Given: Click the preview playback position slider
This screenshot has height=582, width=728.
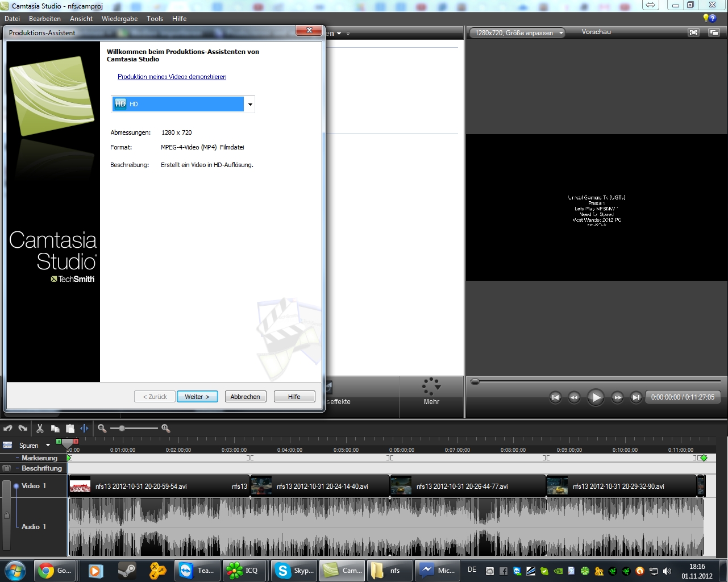Looking at the screenshot, I should point(475,381).
